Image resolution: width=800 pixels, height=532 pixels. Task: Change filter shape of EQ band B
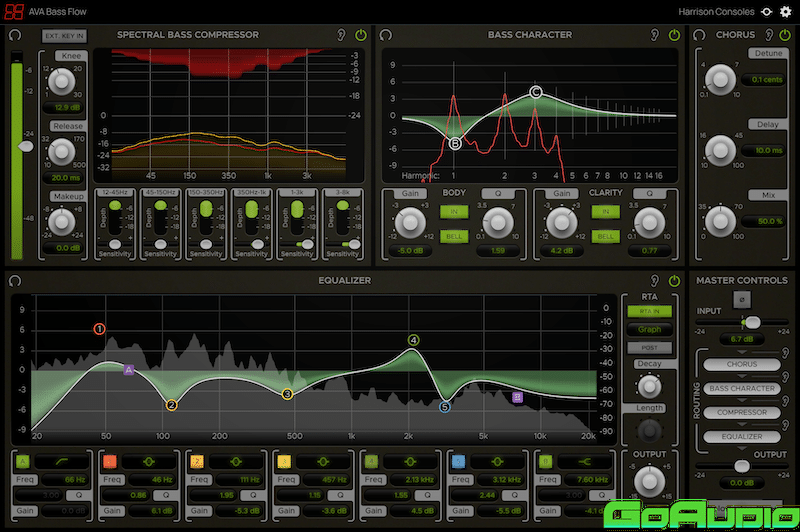(x=585, y=462)
